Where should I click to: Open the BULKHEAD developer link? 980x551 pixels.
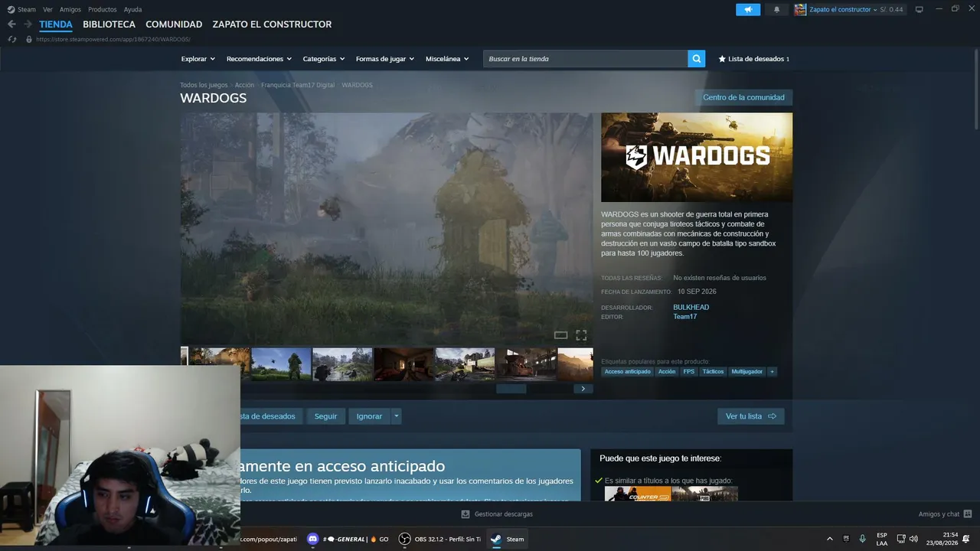(x=691, y=308)
